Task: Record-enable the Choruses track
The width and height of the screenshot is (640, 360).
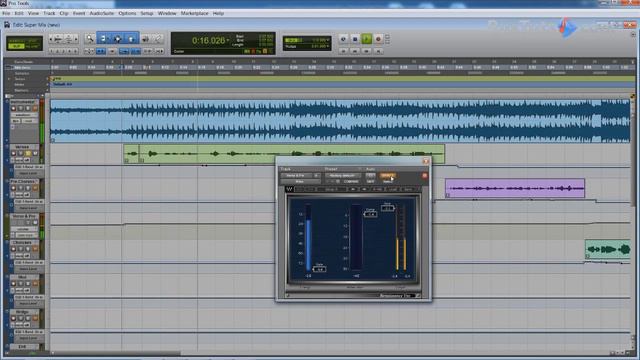Action: pos(13,249)
